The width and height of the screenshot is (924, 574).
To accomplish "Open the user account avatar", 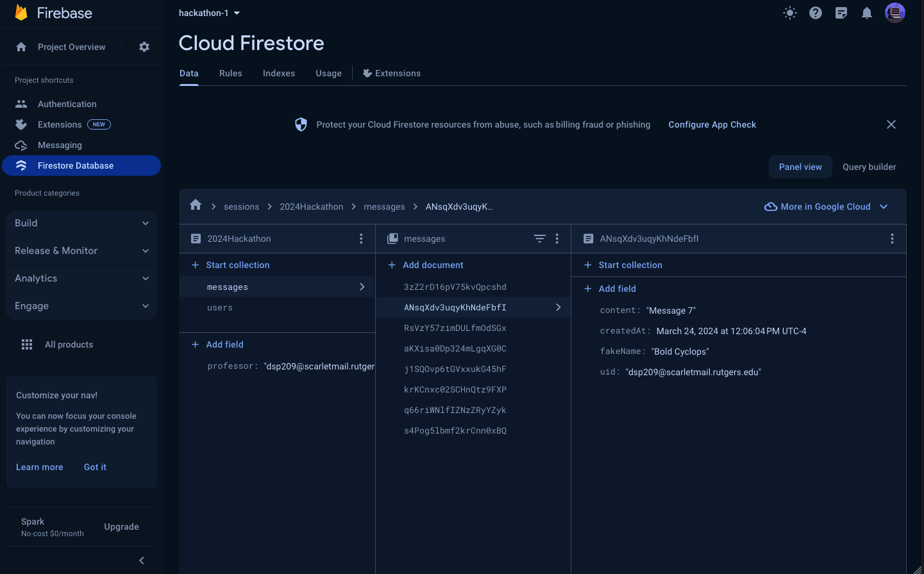I will tap(895, 13).
